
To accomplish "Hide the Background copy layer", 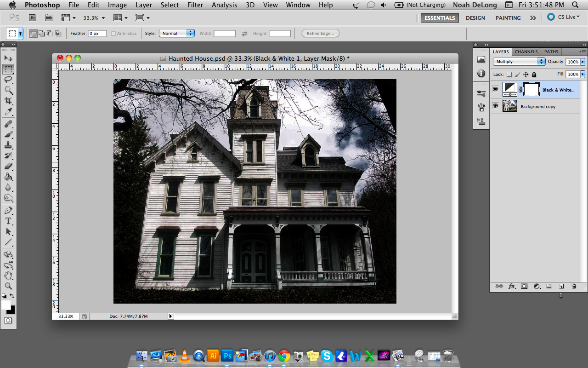I will (x=495, y=106).
